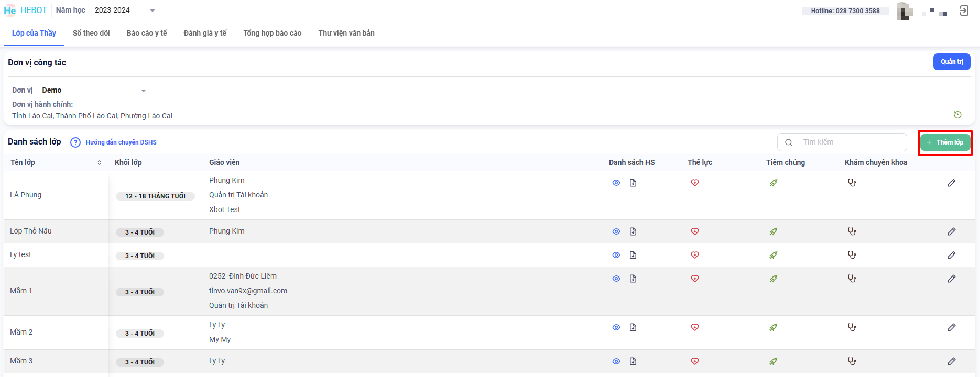Open the Năm học 2023-2024 dropdown
Viewport: 980px width, 377px height.
[125, 10]
